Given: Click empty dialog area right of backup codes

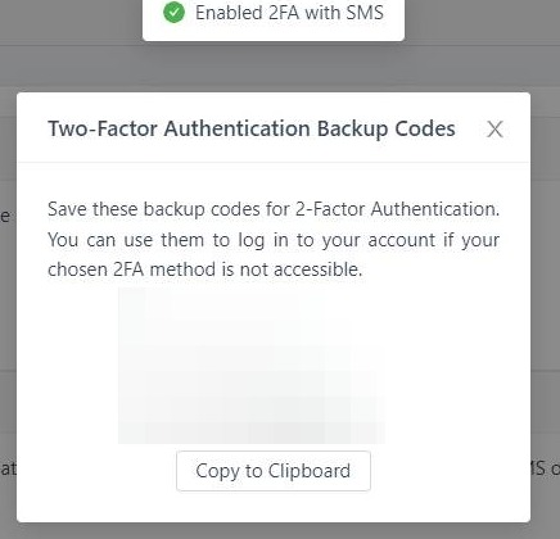Looking at the screenshot, I should [457, 364].
